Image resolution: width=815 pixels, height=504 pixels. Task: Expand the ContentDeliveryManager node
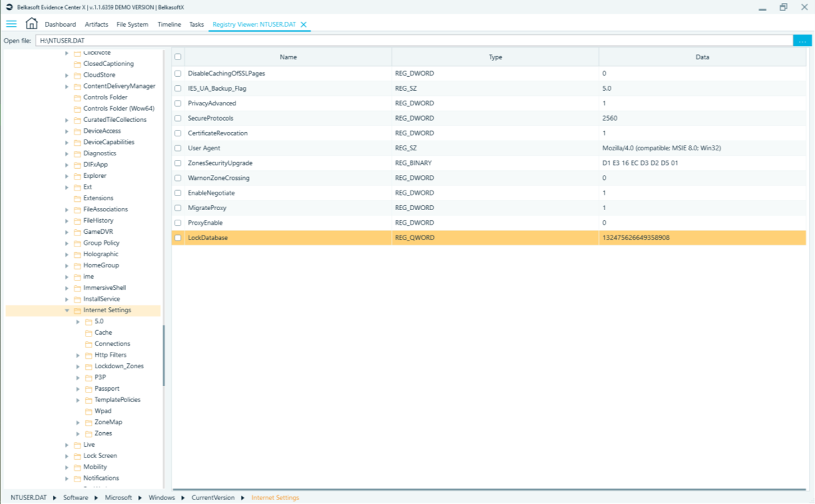(67, 86)
